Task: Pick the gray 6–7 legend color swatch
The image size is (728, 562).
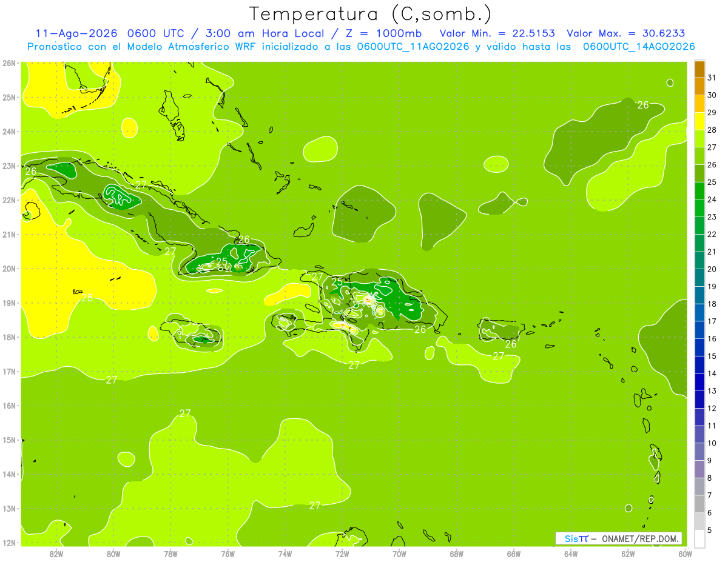Action: point(699,504)
